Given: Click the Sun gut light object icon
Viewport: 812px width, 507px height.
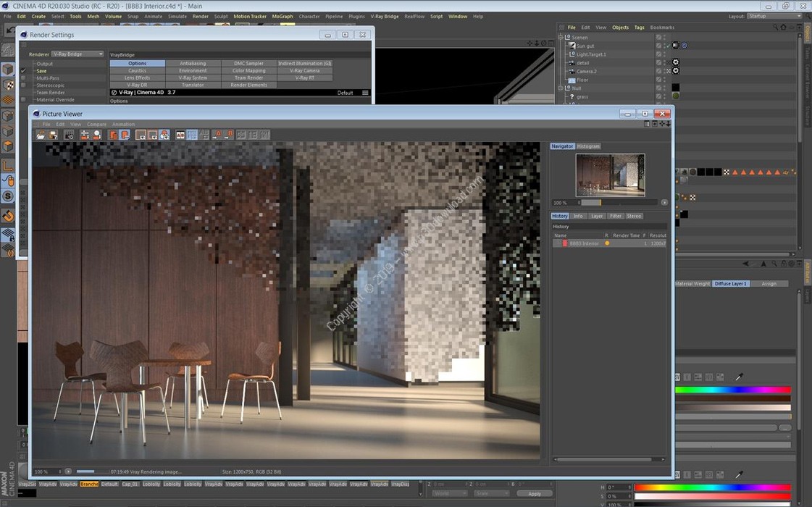Looking at the screenshot, I should pos(572,46).
